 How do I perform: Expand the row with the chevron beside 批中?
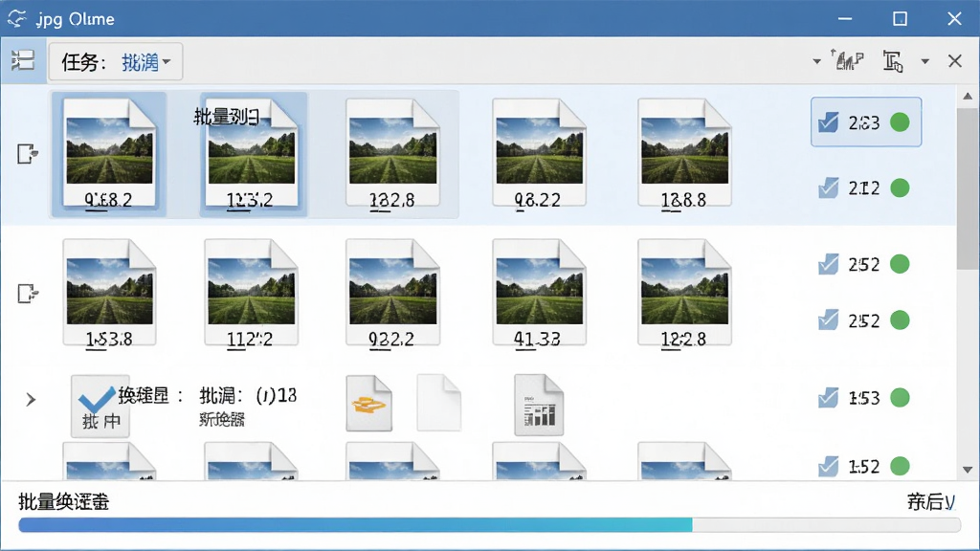[31, 399]
